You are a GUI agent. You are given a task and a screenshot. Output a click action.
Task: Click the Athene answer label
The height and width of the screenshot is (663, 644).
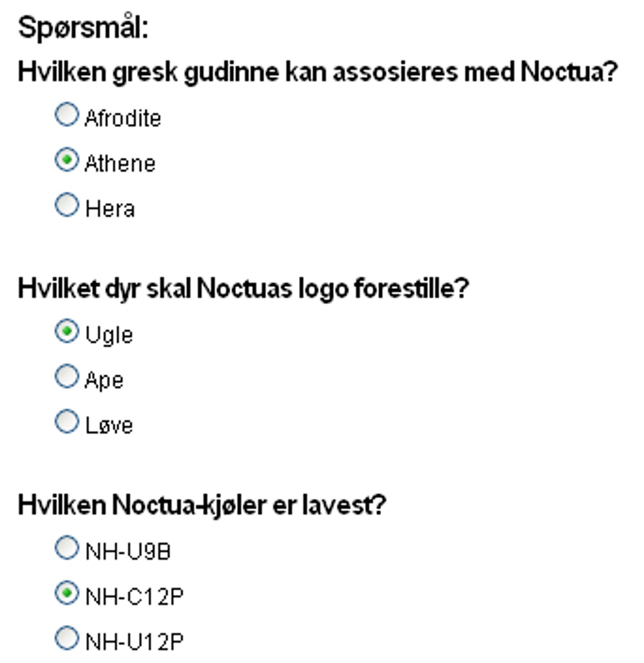(x=120, y=164)
